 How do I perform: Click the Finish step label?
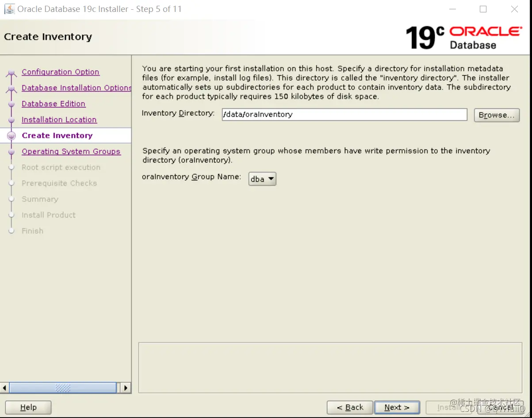point(32,231)
